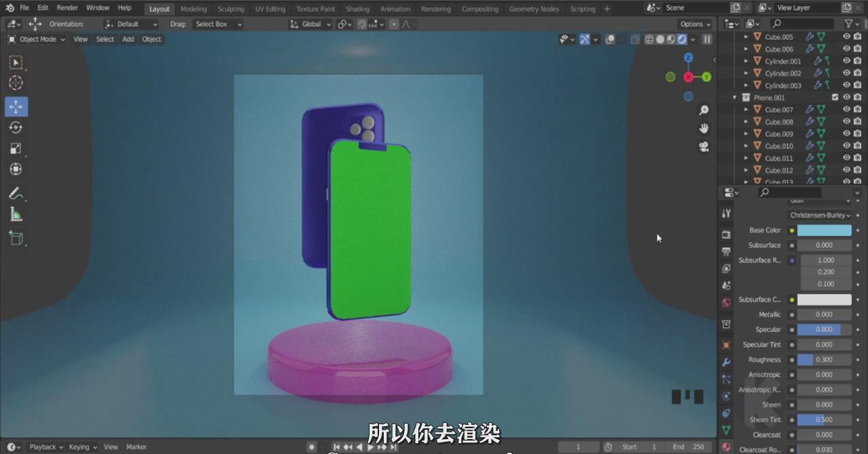Screen dimensions: 868x454
Task: Open the Render menu
Action: (x=67, y=7)
